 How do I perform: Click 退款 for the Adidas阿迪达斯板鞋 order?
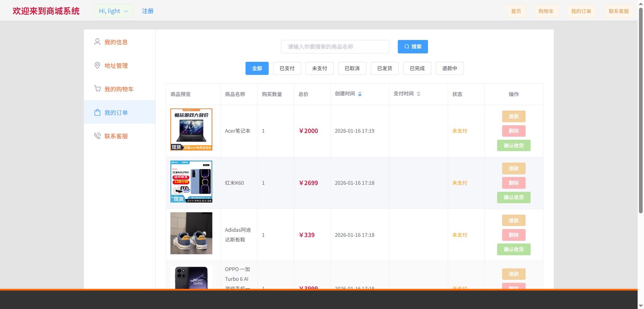coord(514,221)
